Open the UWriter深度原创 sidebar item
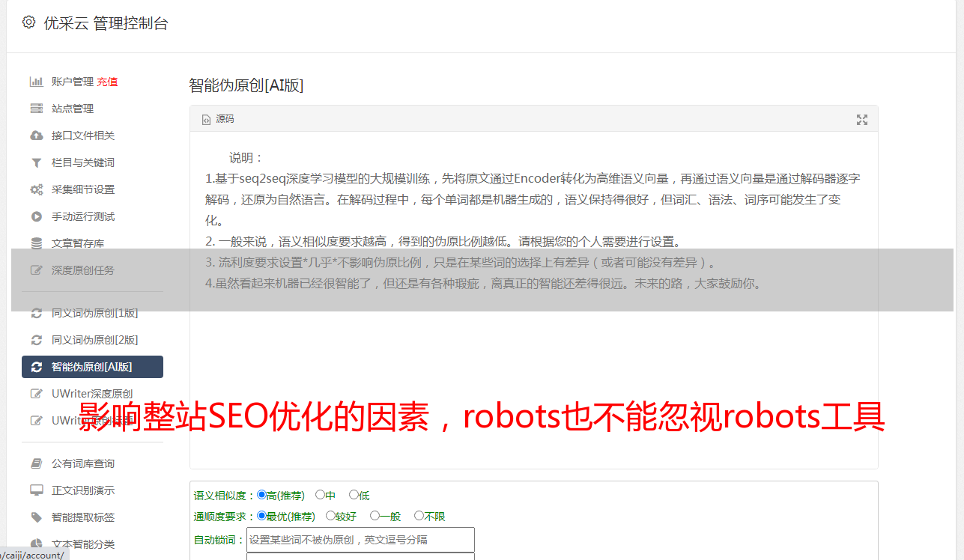Screen dimensions: 964x560 92,394
